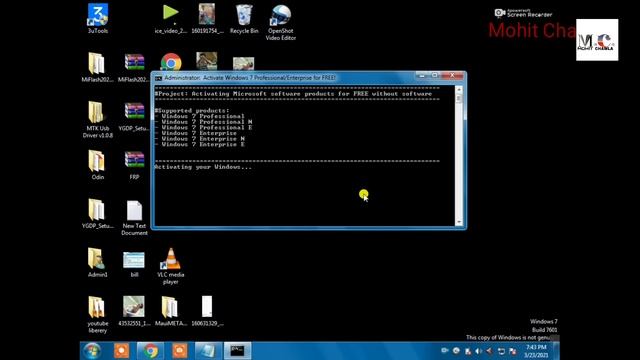
Task: Click the Show desktop strip
Action: point(556,351)
